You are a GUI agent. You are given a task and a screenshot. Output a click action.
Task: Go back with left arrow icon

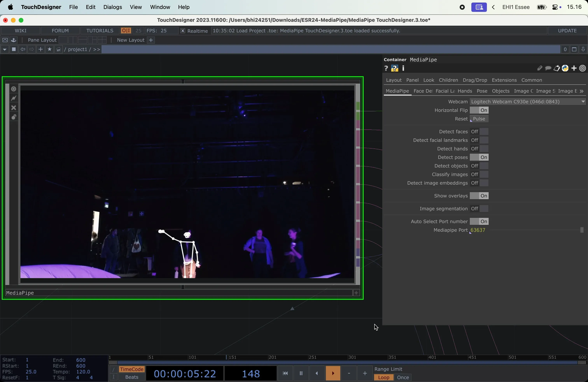23,49
